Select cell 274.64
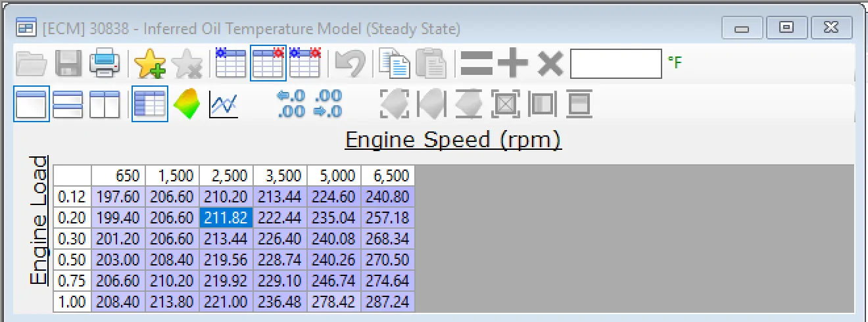868x322 pixels. click(388, 281)
